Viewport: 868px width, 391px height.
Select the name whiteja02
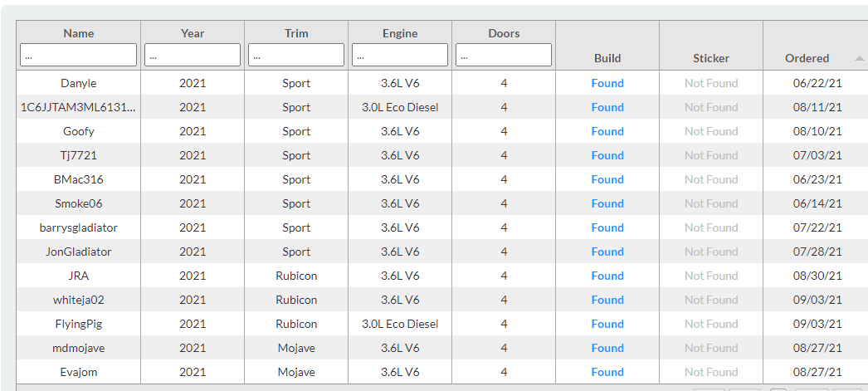coord(79,301)
